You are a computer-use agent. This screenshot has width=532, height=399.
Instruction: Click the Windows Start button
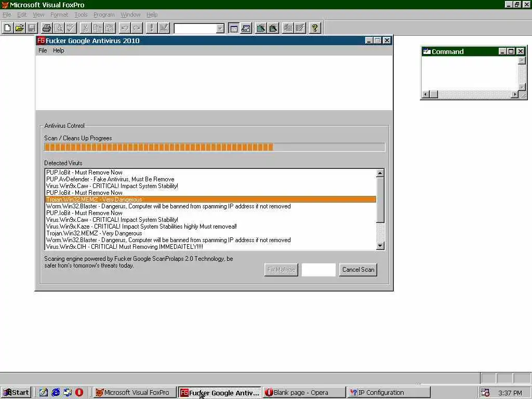tap(16, 393)
